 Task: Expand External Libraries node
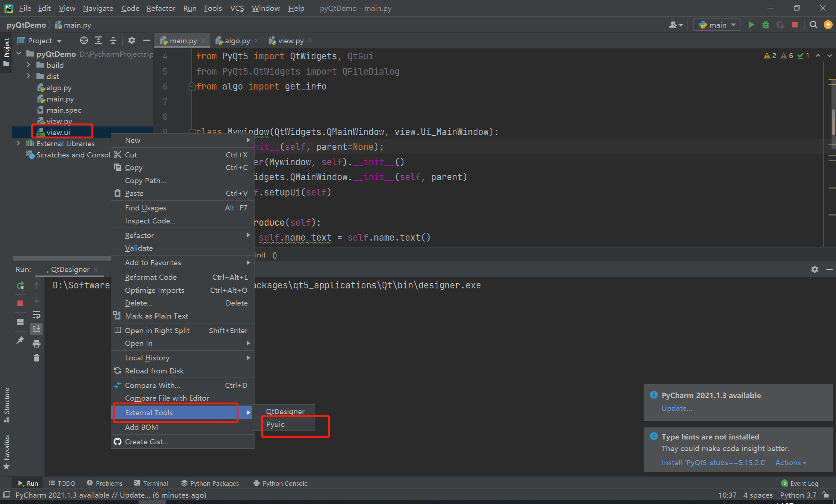tap(18, 144)
